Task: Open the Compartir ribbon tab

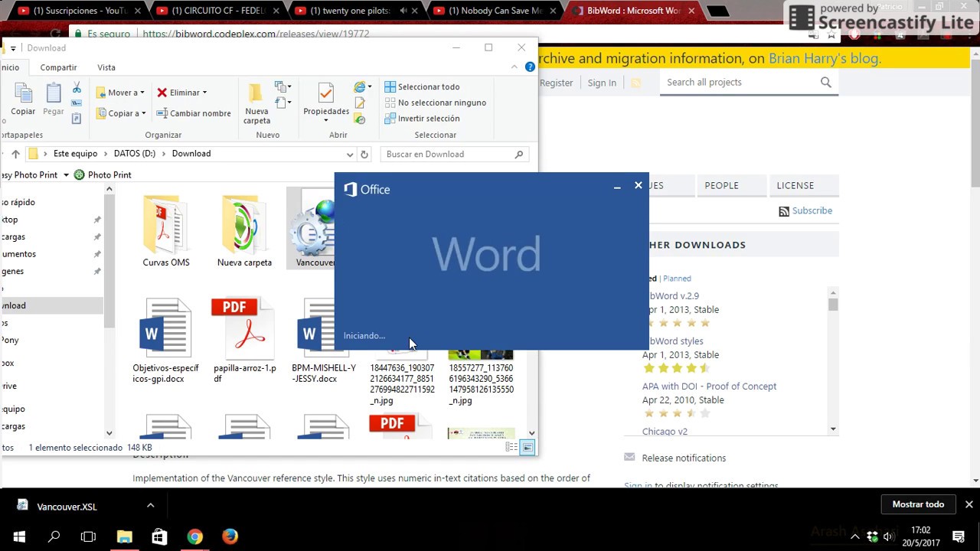Action: [59, 67]
